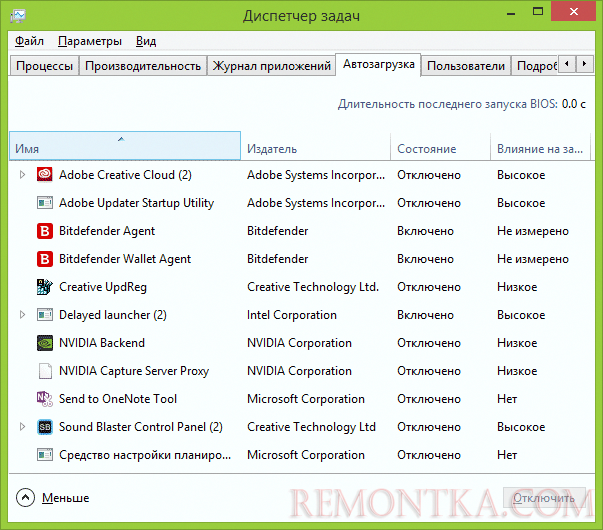Minimize the Диспетчер задач window
This screenshot has width=603, height=530.
coord(511,12)
